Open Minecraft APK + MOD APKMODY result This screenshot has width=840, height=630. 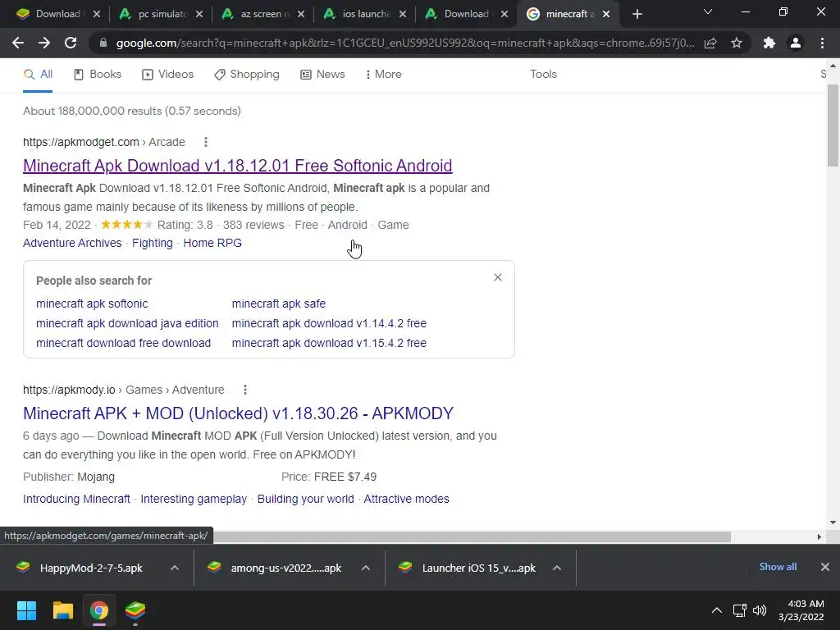pos(239,413)
